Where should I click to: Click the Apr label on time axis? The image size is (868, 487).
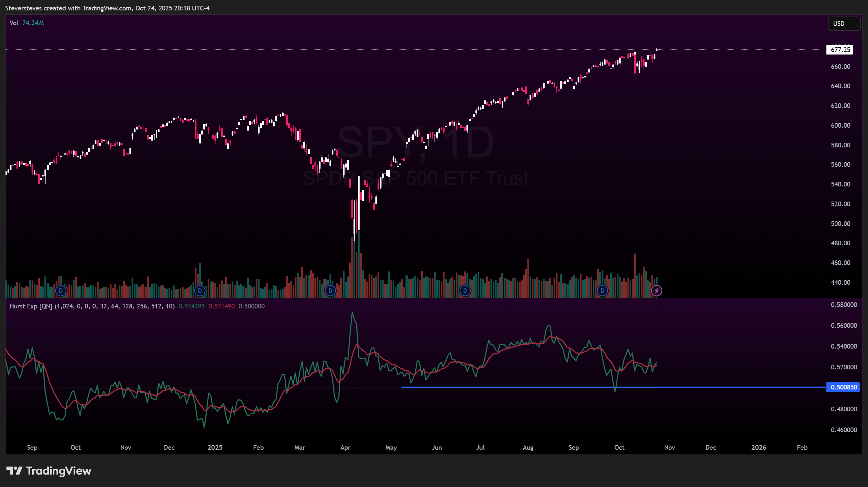346,448
